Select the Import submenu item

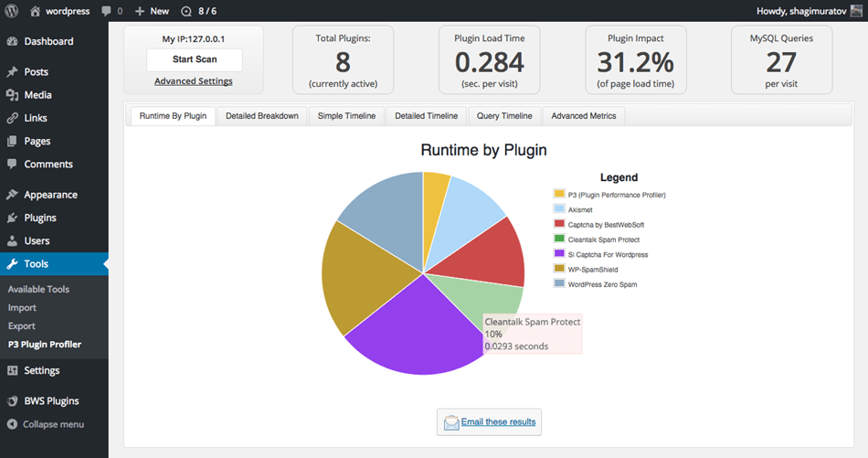[x=22, y=307]
